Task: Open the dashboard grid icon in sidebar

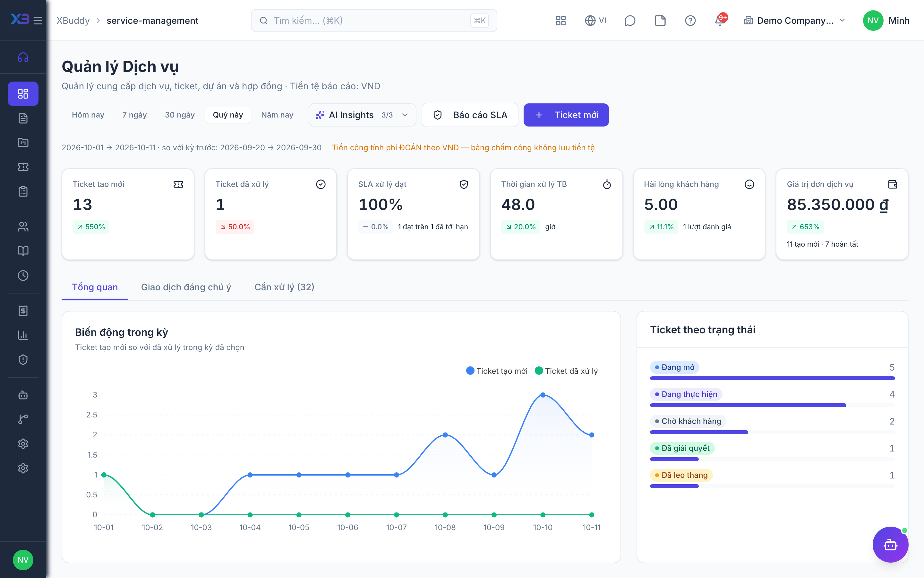Action: click(x=23, y=94)
